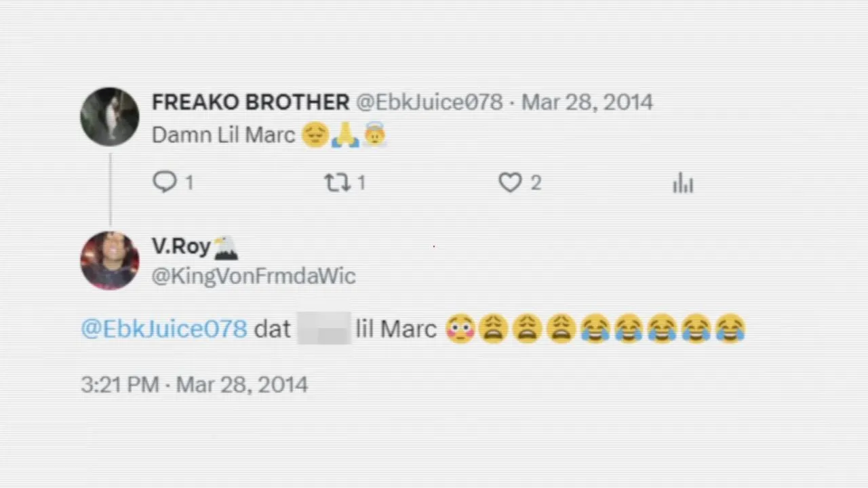This screenshot has height=488, width=868.
Task: Click the praying hands emoji
Action: tap(345, 135)
